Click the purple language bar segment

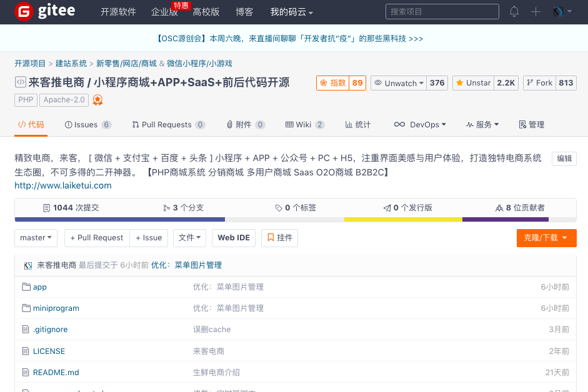(x=506, y=219)
